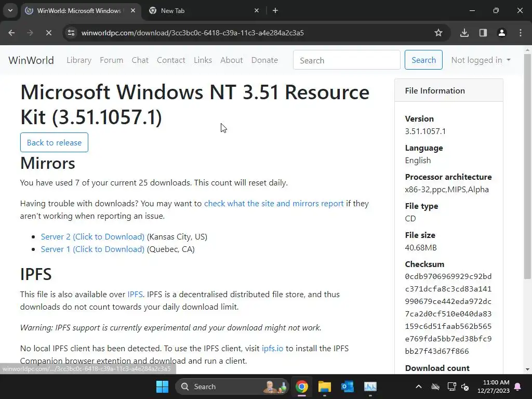The height and width of the screenshot is (399, 532).
Task: Download from Server 1 Quebec
Action: point(92,249)
